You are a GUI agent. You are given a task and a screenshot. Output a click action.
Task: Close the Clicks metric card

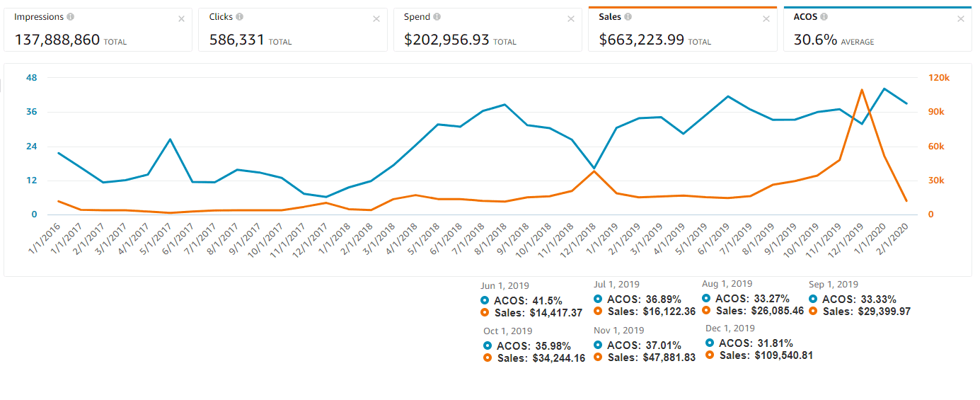tap(376, 19)
